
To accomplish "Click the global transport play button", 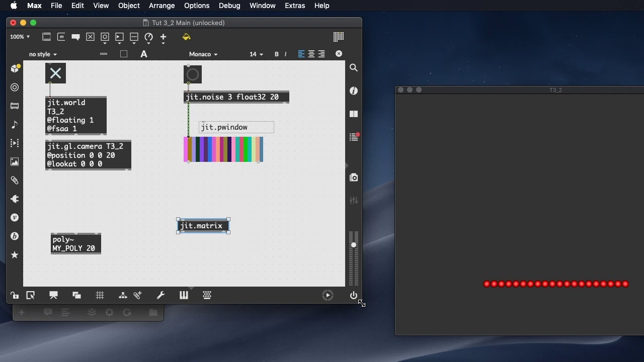I will pyautogui.click(x=328, y=296).
